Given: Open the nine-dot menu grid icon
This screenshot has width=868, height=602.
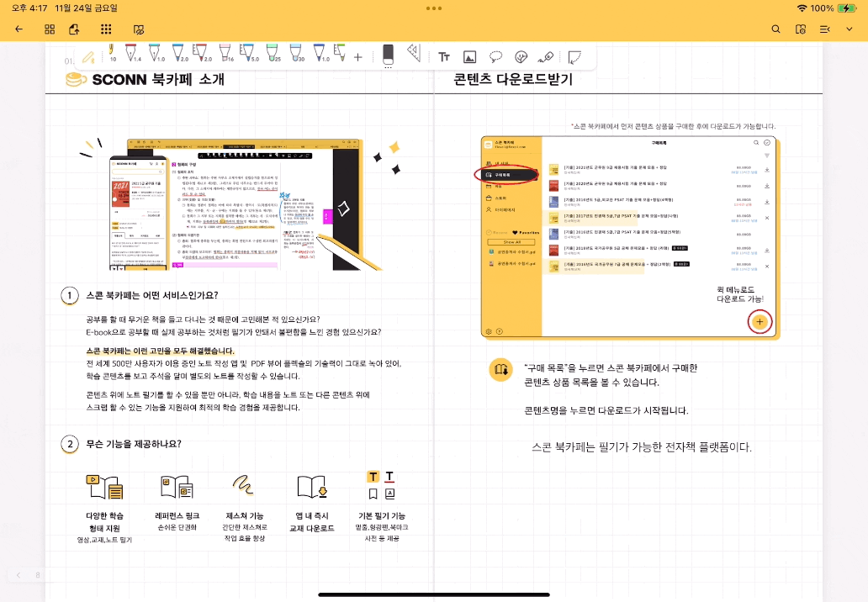Looking at the screenshot, I should coord(106,29).
